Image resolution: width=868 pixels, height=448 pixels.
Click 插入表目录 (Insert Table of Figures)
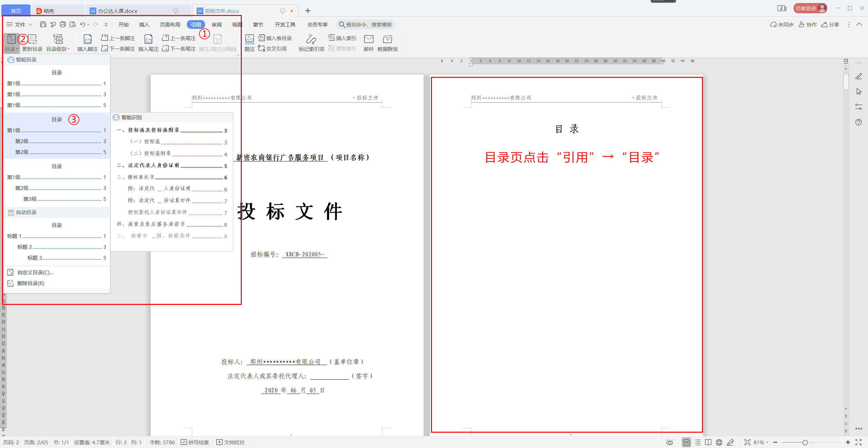click(275, 38)
